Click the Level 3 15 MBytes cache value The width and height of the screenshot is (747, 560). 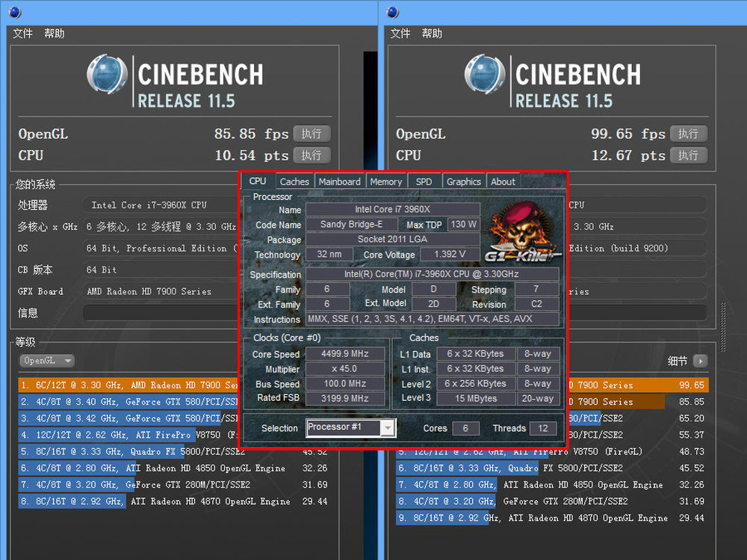click(x=476, y=399)
